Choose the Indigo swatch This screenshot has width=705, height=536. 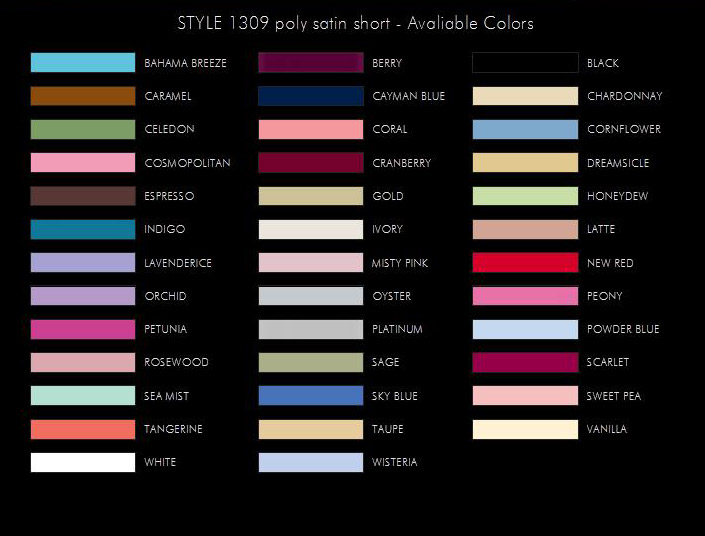click(83, 229)
